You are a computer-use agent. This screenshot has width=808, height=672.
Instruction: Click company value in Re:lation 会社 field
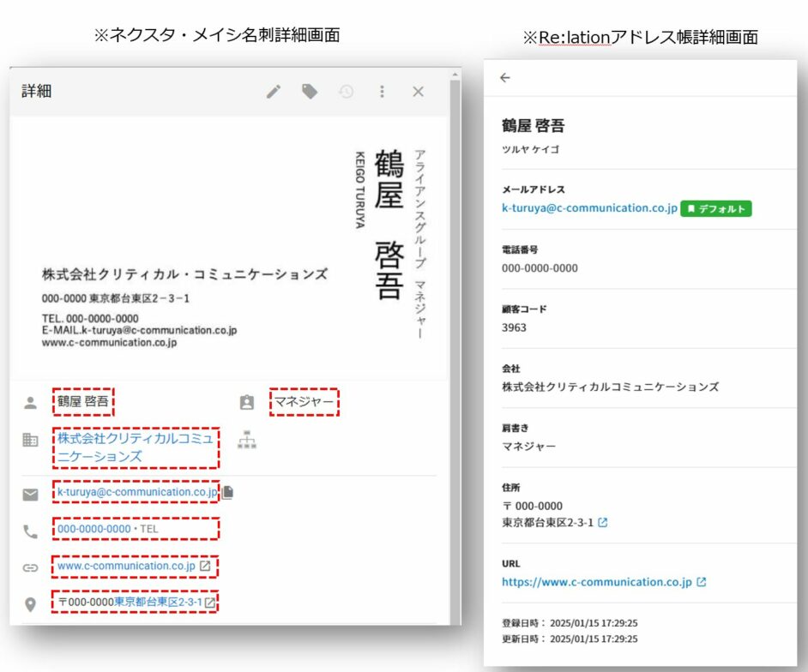(611, 387)
